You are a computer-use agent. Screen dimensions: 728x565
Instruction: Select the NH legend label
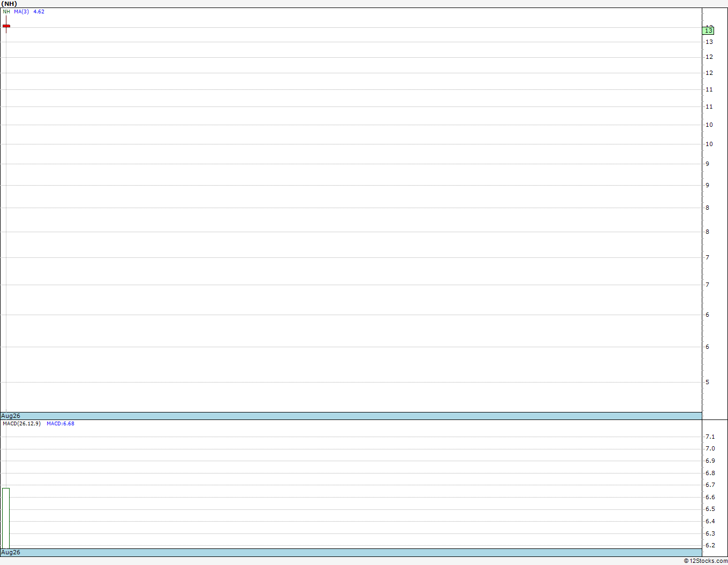coord(6,11)
